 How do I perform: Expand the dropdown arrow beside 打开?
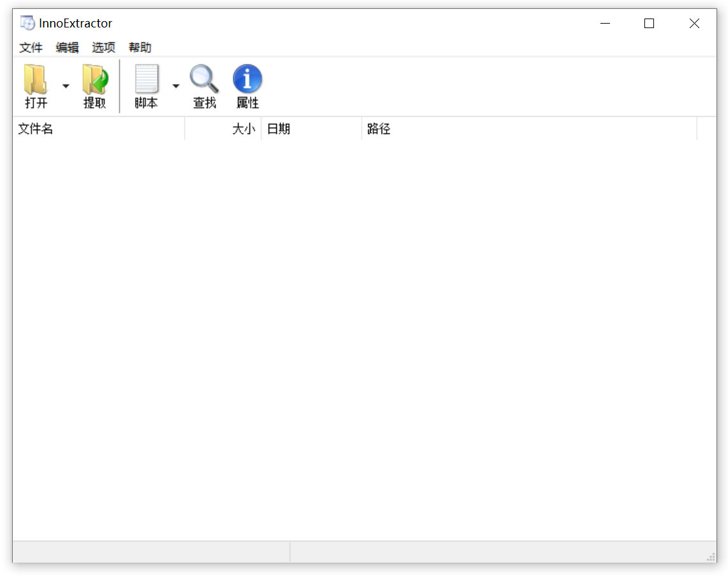coord(66,86)
